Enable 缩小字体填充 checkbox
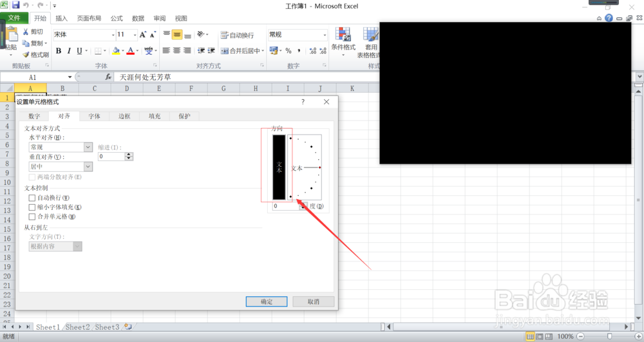 tap(32, 207)
